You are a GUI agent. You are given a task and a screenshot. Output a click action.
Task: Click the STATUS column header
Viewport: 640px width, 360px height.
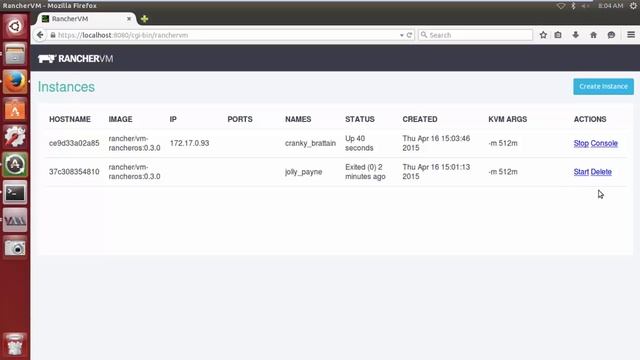360,119
